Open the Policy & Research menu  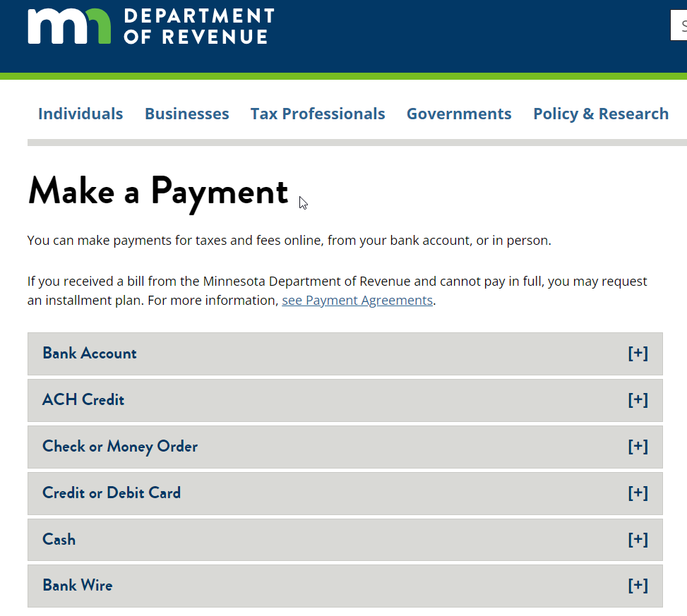601,114
